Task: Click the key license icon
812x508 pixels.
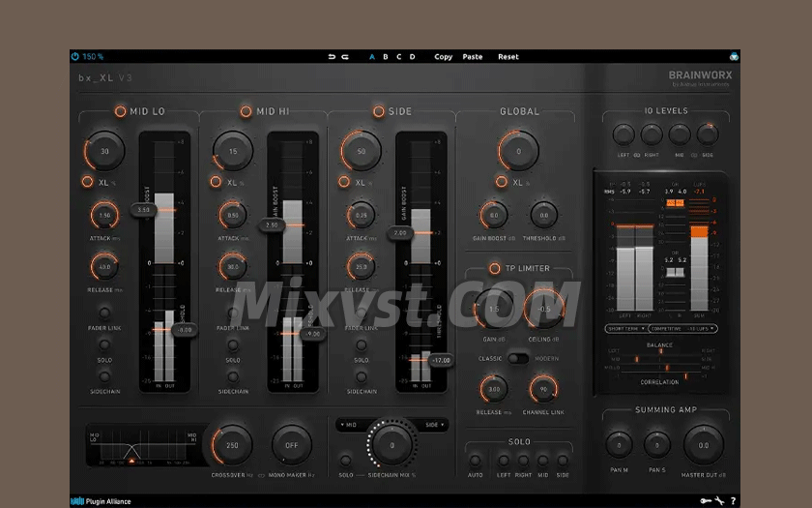Action: coord(706,501)
